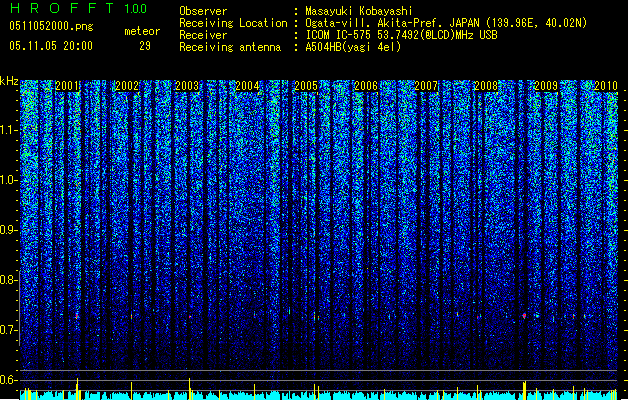Click the red meteor echo below 2009

[x=524, y=316]
